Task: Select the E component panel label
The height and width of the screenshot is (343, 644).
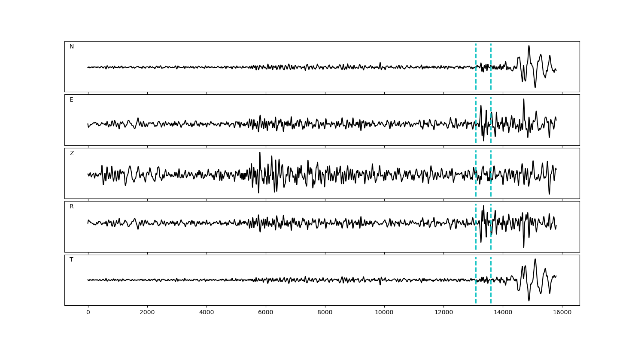Action: click(x=71, y=100)
